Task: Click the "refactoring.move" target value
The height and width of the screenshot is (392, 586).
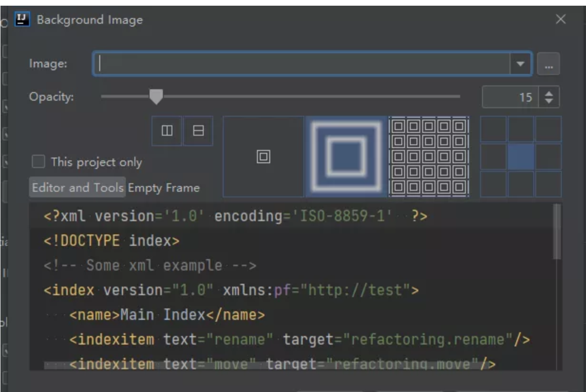Action: point(403,364)
